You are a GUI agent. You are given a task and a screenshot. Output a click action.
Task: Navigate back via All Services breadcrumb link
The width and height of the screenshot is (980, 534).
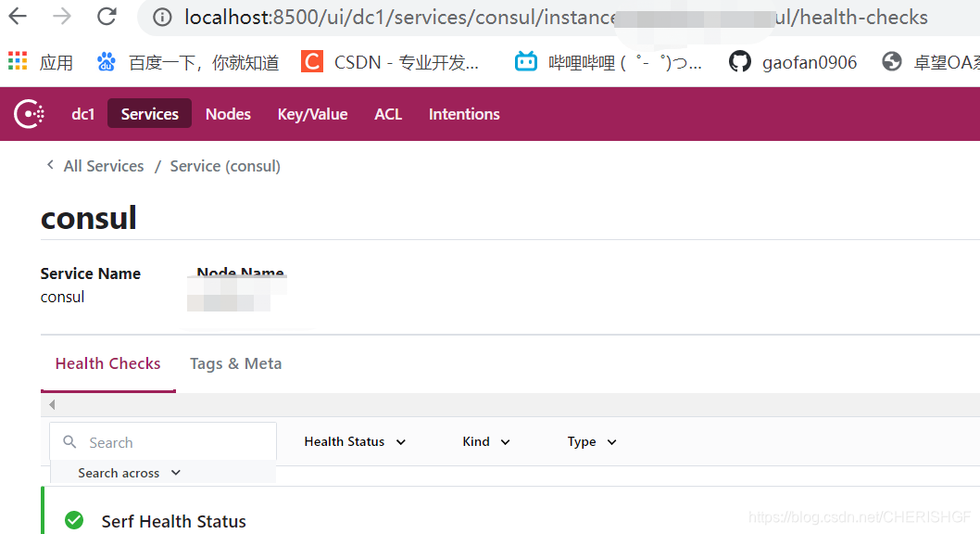click(x=103, y=165)
